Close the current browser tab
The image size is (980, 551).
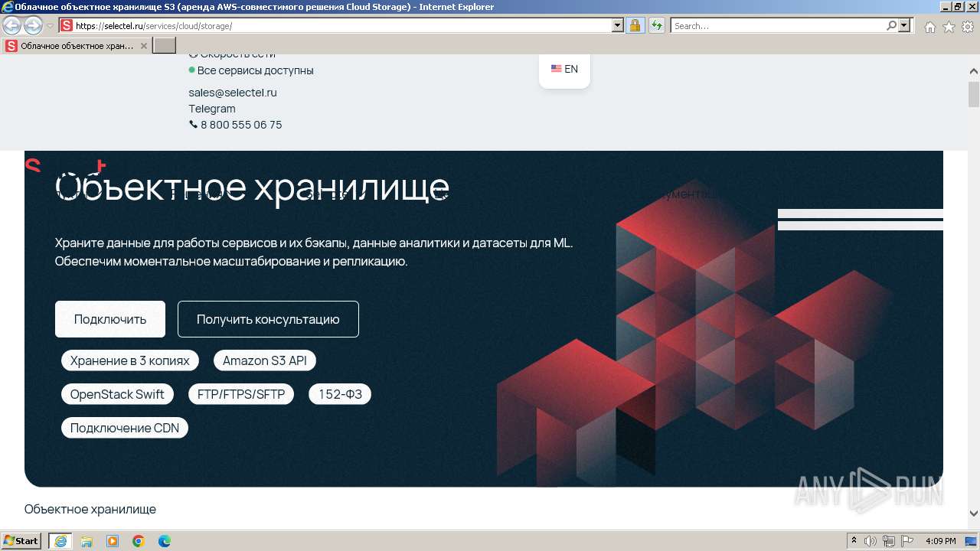point(143,46)
